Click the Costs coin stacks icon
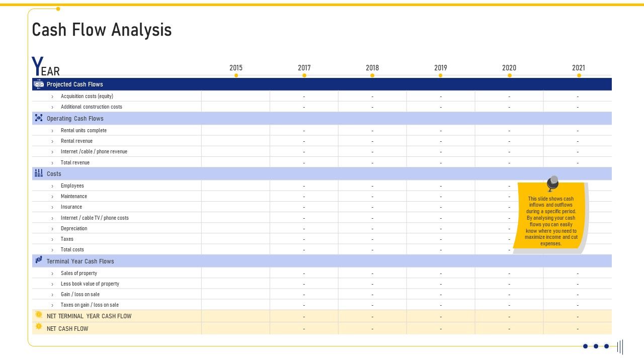This screenshot has width=644, height=362. (39, 173)
